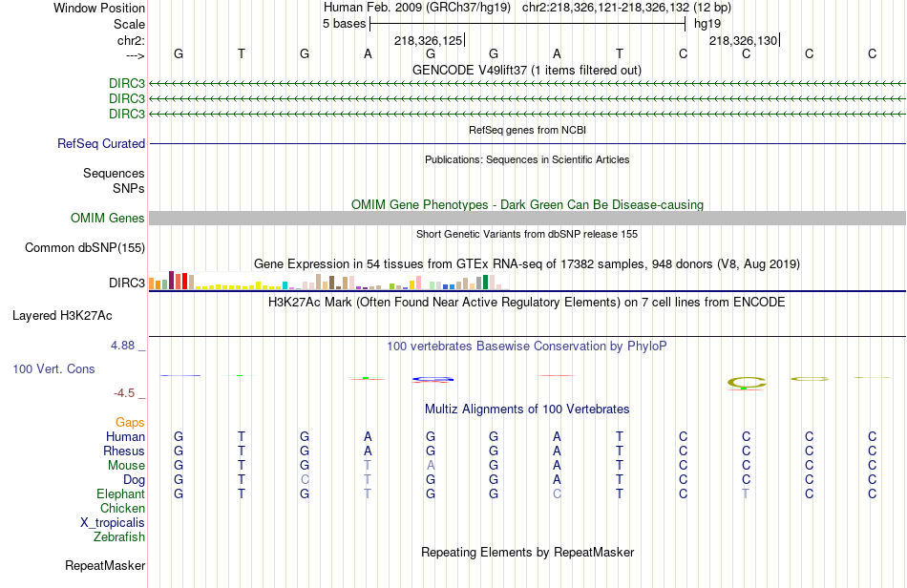Image resolution: width=907 pixels, height=588 pixels.
Task: Open the 'RefSeq genes from NCBI' track title
Action: 528,130
